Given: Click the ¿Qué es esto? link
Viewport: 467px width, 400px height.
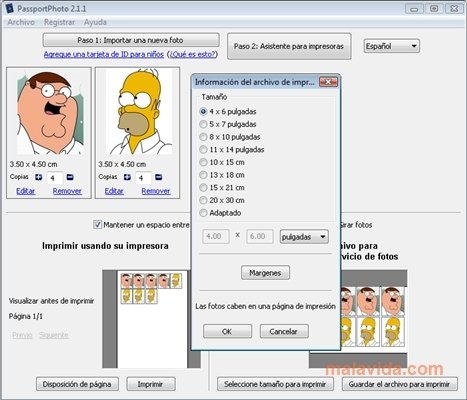Looking at the screenshot, I should (x=192, y=54).
